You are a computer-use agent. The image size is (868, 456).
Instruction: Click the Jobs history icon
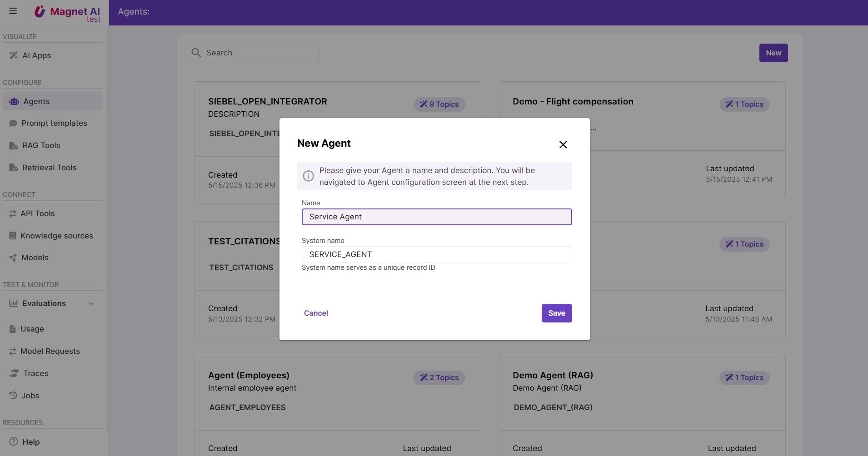[13, 396]
